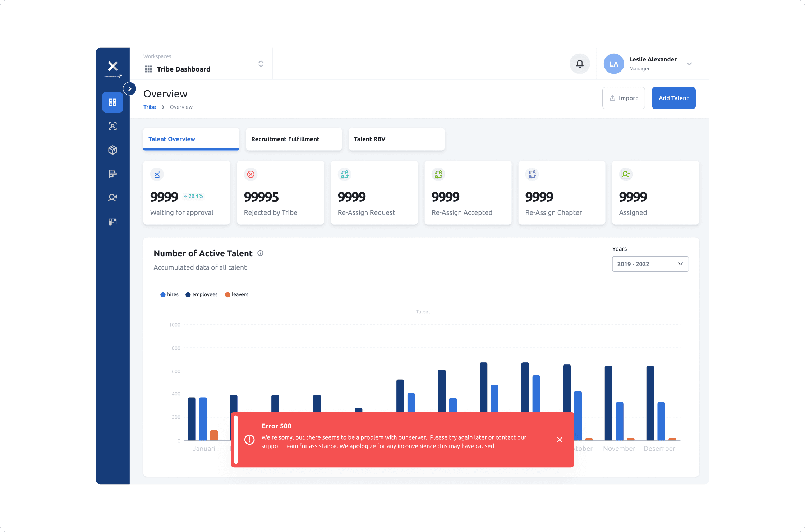Click the speaking user icon in sidebar
This screenshot has width=805, height=532.
tap(112, 198)
